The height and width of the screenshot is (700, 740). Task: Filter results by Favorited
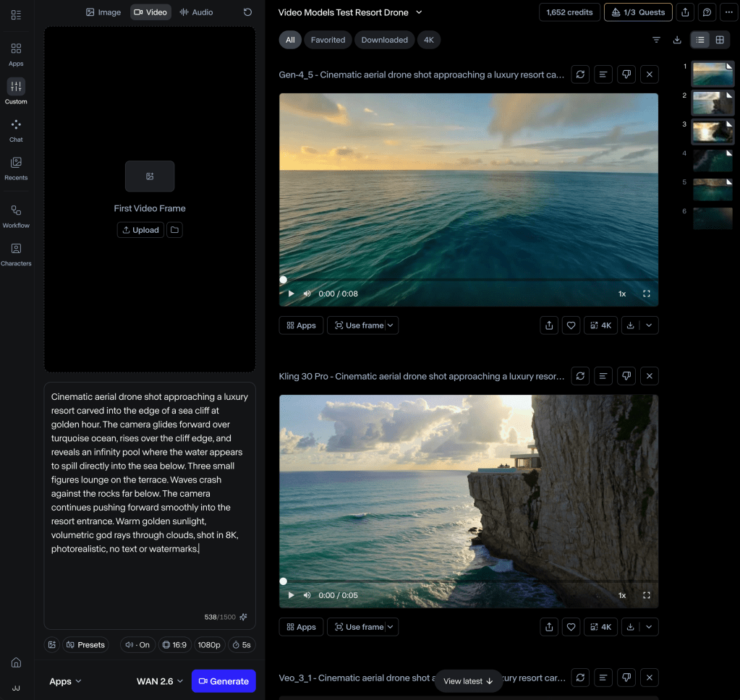click(x=328, y=40)
